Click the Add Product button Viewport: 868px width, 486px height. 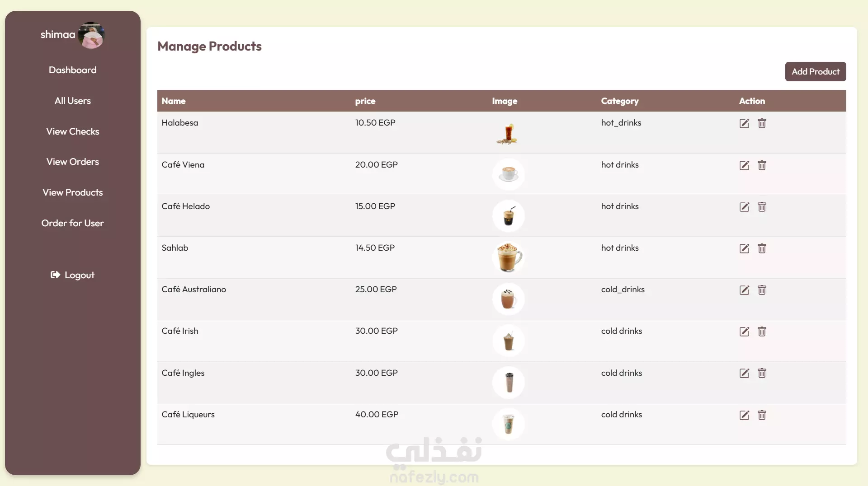[815, 71]
